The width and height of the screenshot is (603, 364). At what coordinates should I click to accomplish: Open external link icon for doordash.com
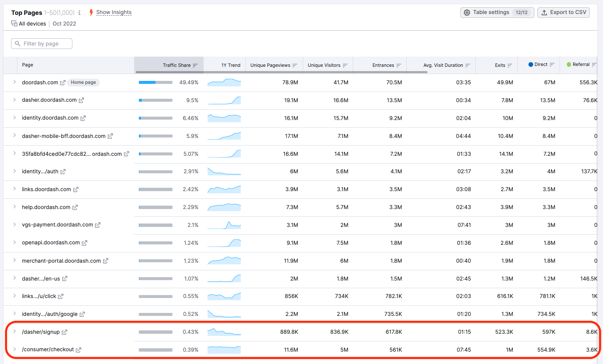(63, 83)
